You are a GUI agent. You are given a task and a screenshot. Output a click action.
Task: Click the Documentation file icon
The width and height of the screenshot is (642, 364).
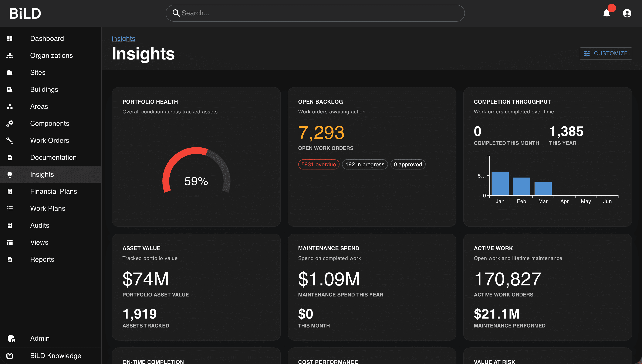coord(10,158)
